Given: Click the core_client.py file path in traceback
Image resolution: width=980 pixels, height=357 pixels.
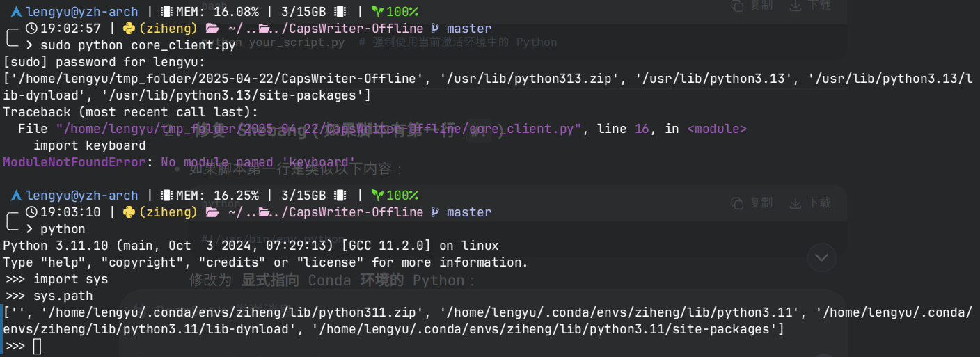Looking at the screenshot, I should [x=319, y=129].
